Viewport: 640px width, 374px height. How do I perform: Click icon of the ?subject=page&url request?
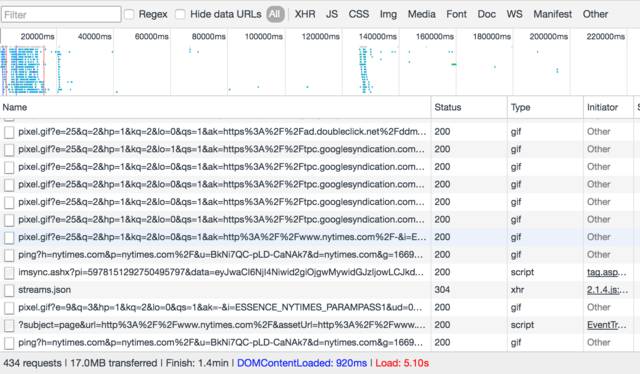pos(9,325)
